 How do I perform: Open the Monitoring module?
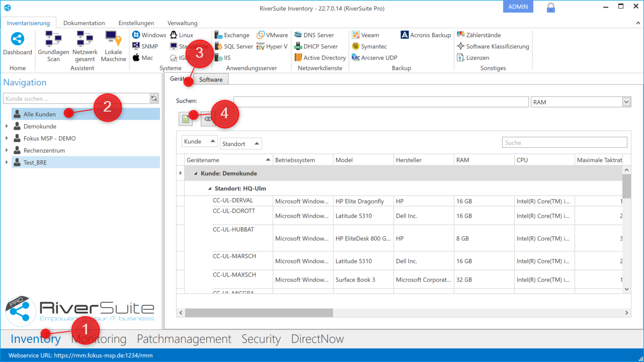tap(99, 339)
